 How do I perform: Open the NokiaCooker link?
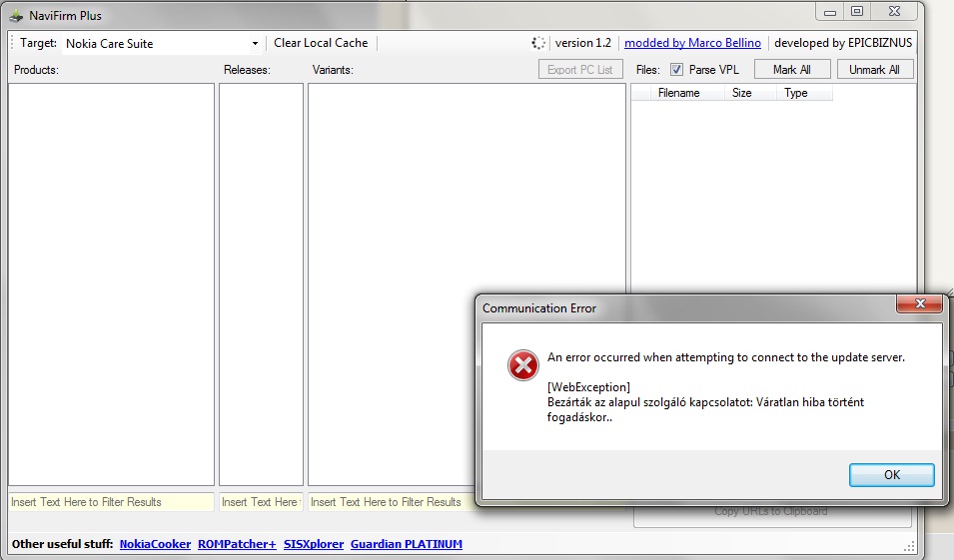coord(155,544)
